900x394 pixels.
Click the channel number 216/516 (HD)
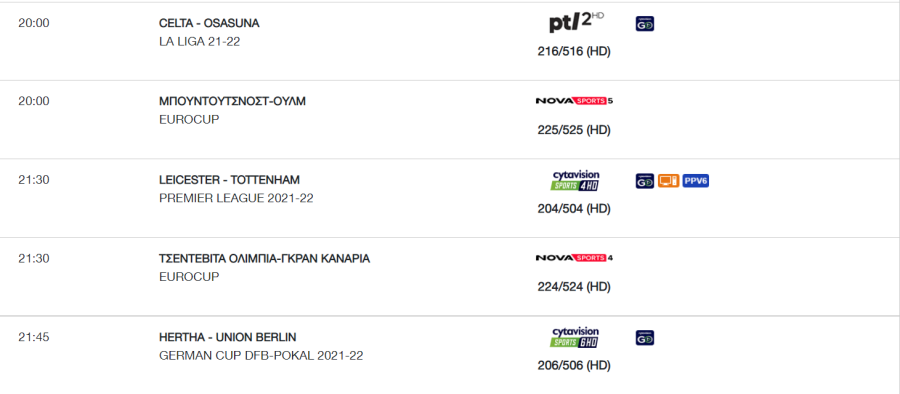click(574, 52)
